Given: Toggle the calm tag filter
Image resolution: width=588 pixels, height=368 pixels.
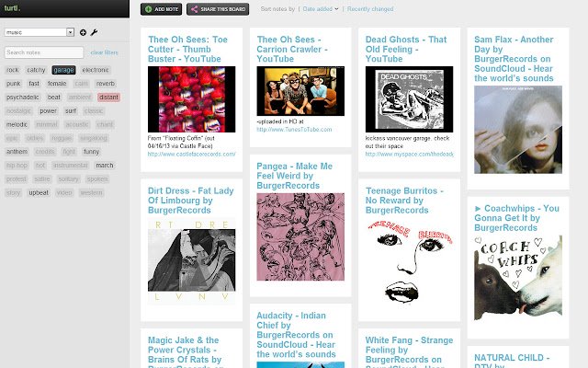Looking at the screenshot, I should pyautogui.click(x=82, y=84).
